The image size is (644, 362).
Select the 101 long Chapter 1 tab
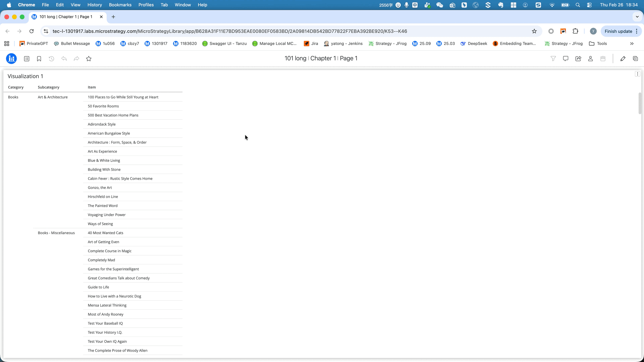pos(66,17)
